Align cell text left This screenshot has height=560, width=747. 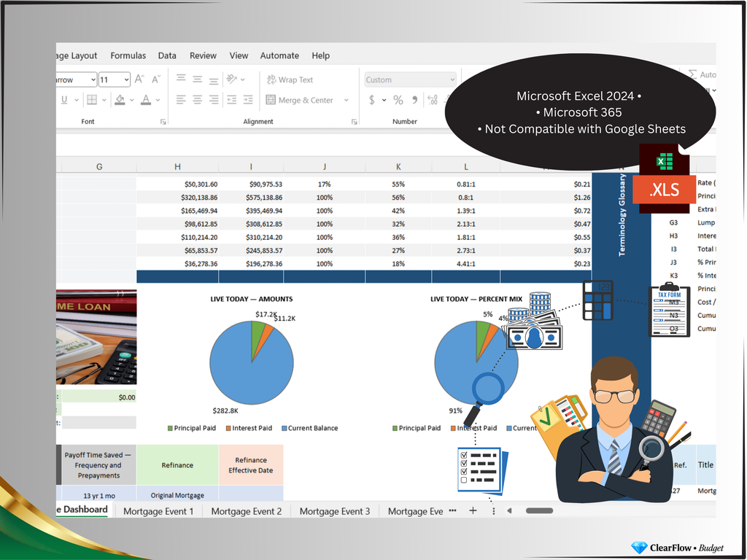coord(181,99)
